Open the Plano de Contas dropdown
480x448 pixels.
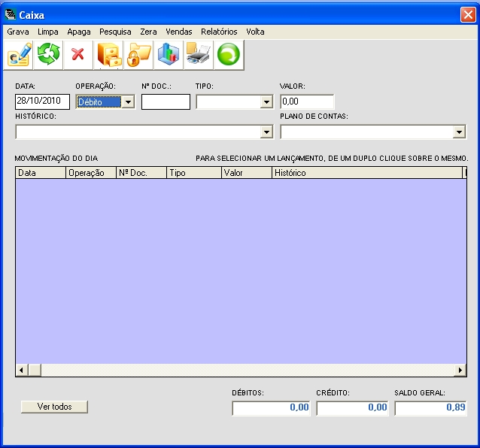coord(460,132)
